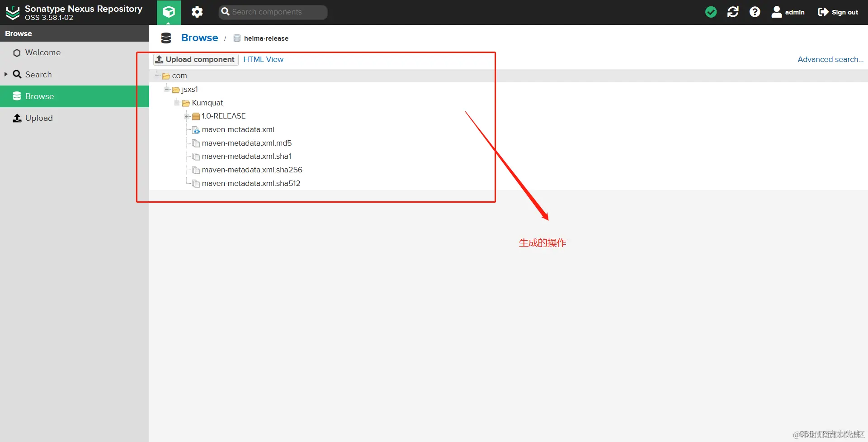Select the Kumquat folder label
Image resolution: width=868 pixels, height=442 pixels.
(208, 103)
